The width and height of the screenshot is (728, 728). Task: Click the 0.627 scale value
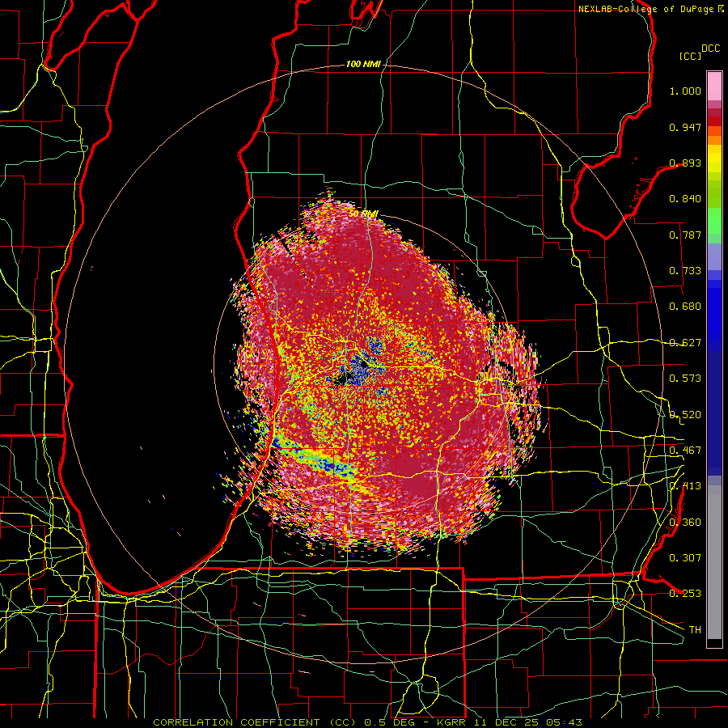[x=685, y=343]
